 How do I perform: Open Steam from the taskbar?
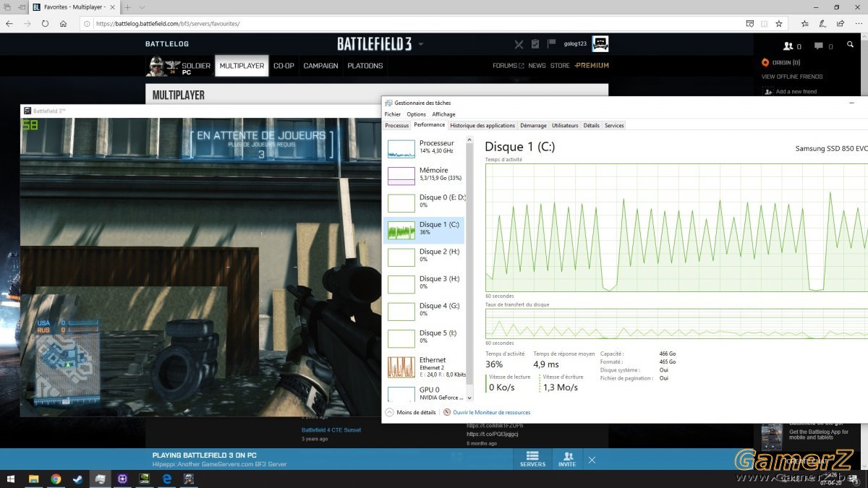78,479
